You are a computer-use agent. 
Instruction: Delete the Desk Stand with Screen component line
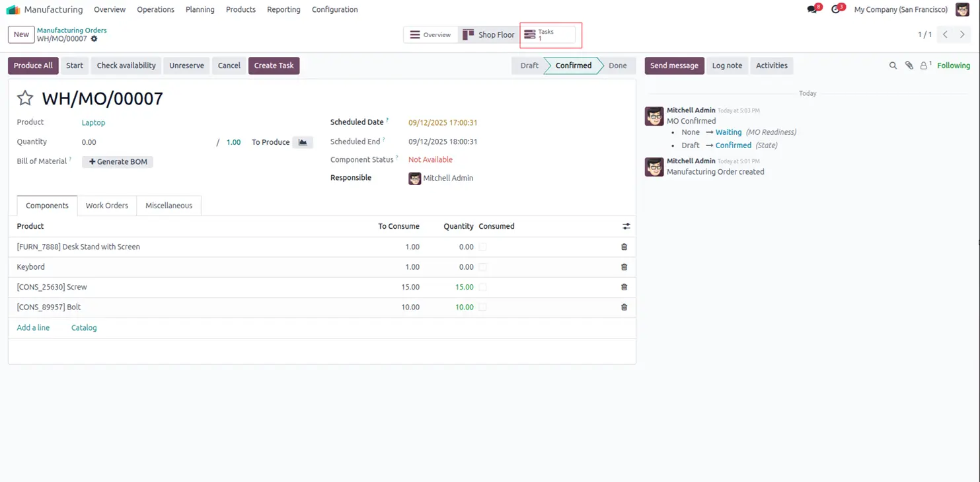624,247
